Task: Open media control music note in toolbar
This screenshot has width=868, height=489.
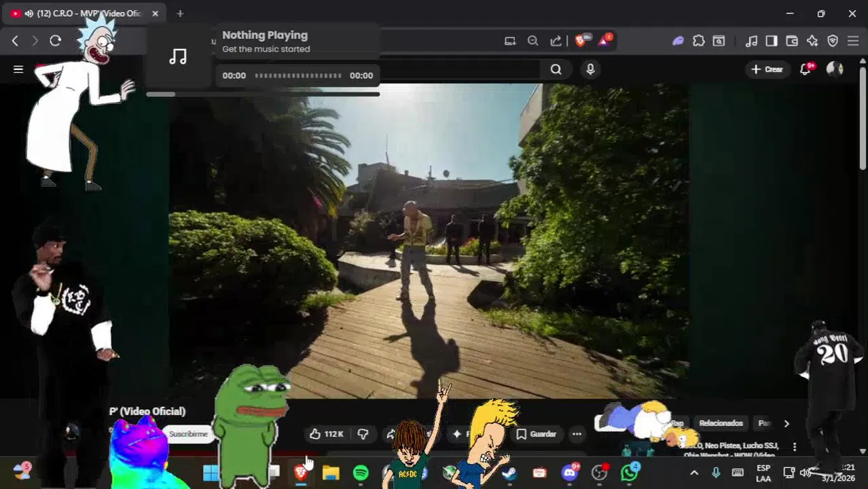Action: [751, 41]
